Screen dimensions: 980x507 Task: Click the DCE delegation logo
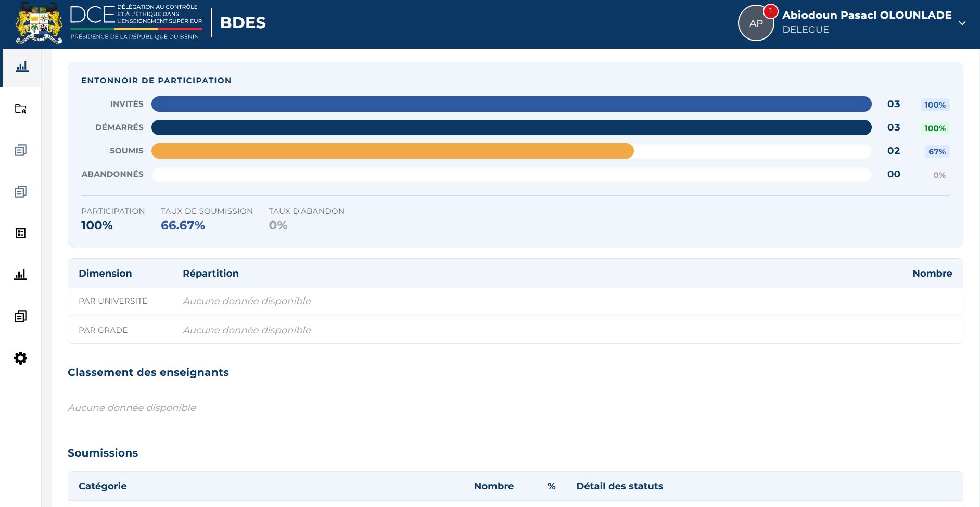point(136,23)
